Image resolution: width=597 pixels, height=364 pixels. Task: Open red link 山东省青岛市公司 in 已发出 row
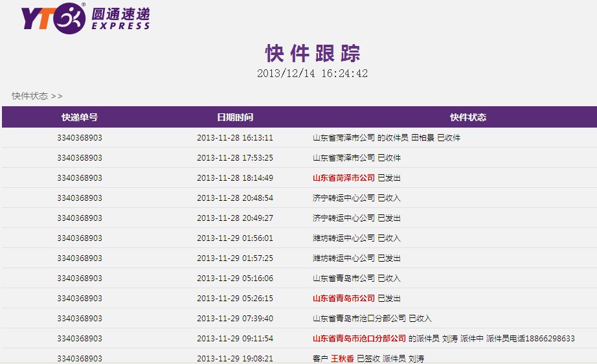(x=344, y=299)
